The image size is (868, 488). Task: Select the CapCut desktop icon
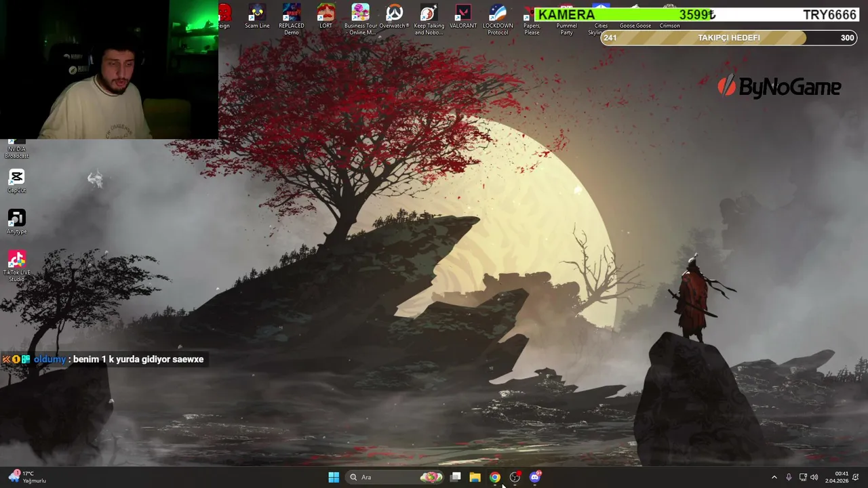pos(17,181)
